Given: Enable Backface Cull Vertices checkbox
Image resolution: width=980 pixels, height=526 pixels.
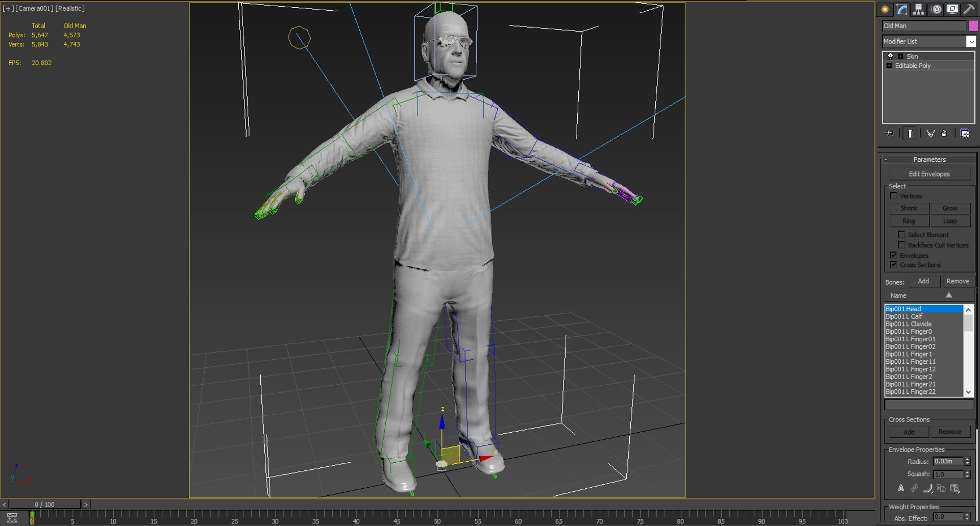Looking at the screenshot, I should (x=901, y=245).
